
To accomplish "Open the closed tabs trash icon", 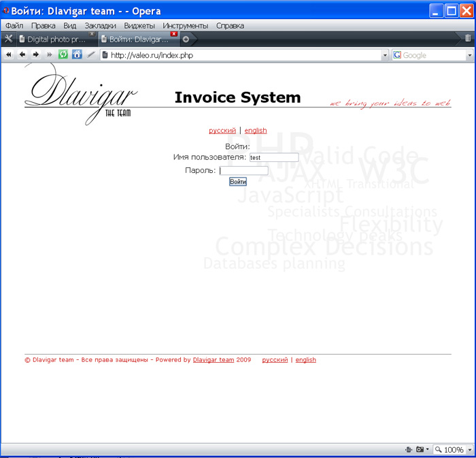I will [x=468, y=38].
